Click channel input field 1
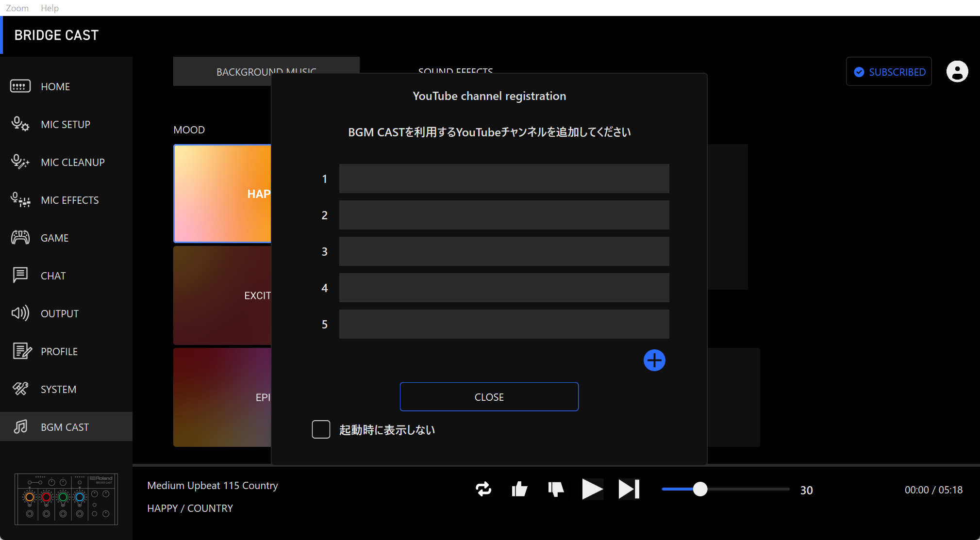This screenshot has width=980, height=540. [x=504, y=179]
